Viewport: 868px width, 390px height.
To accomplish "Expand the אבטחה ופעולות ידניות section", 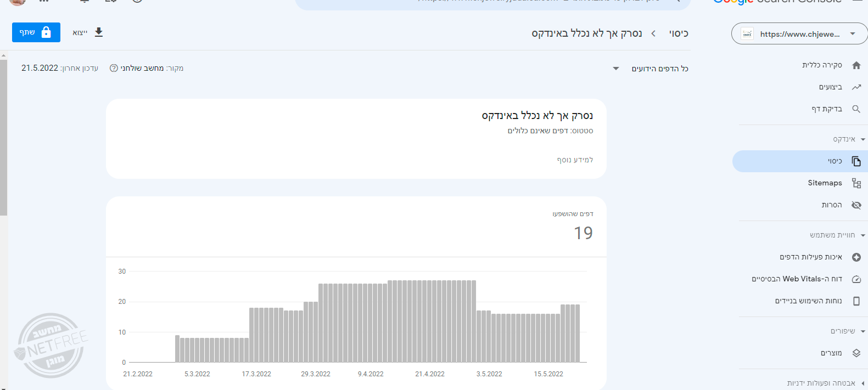I will (863, 383).
